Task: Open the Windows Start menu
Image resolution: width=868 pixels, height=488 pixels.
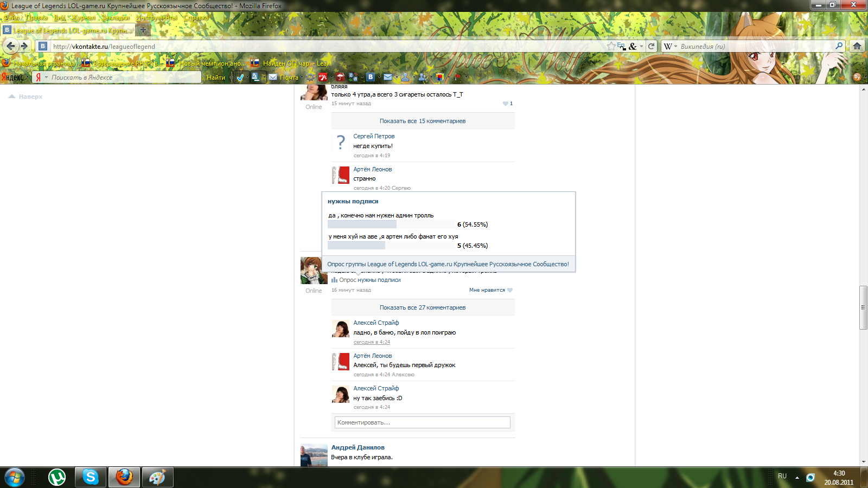Action: coord(14,478)
